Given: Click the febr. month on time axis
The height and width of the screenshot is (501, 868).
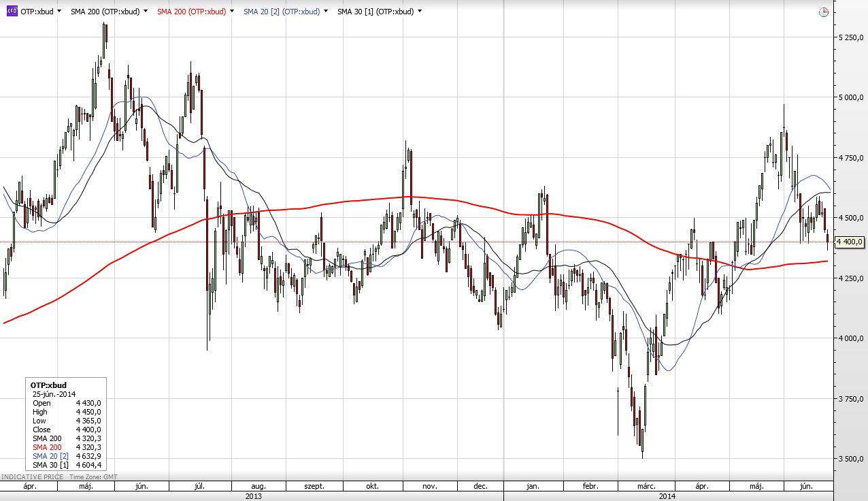Looking at the screenshot, I should pyautogui.click(x=590, y=487).
